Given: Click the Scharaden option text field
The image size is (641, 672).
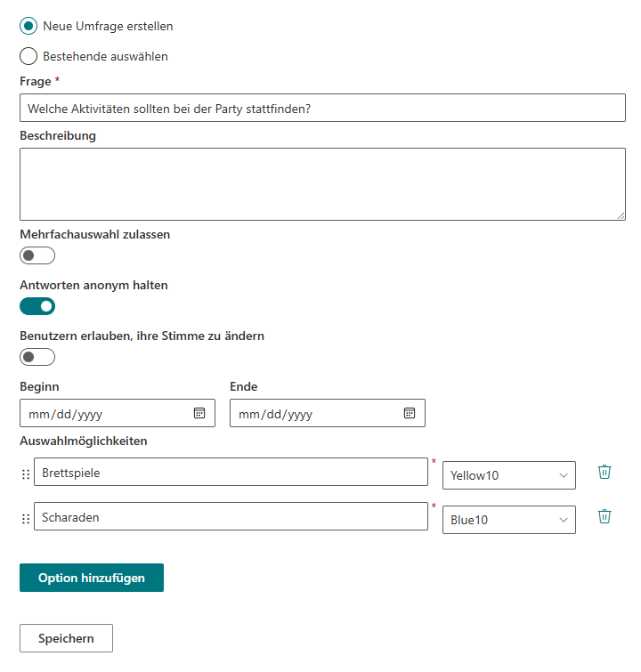Looking at the screenshot, I should coord(231,516).
